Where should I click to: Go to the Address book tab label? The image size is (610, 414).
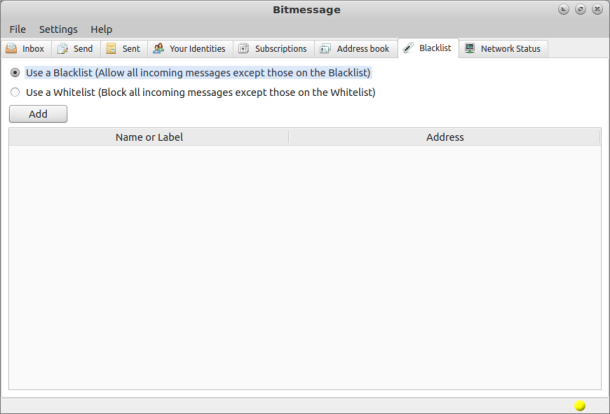[x=363, y=49]
